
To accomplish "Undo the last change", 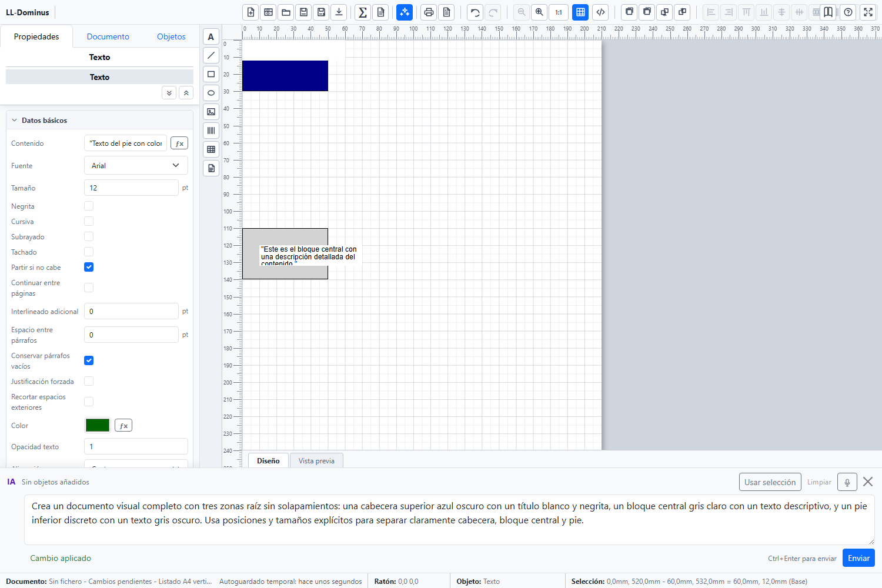I will click(475, 12).
